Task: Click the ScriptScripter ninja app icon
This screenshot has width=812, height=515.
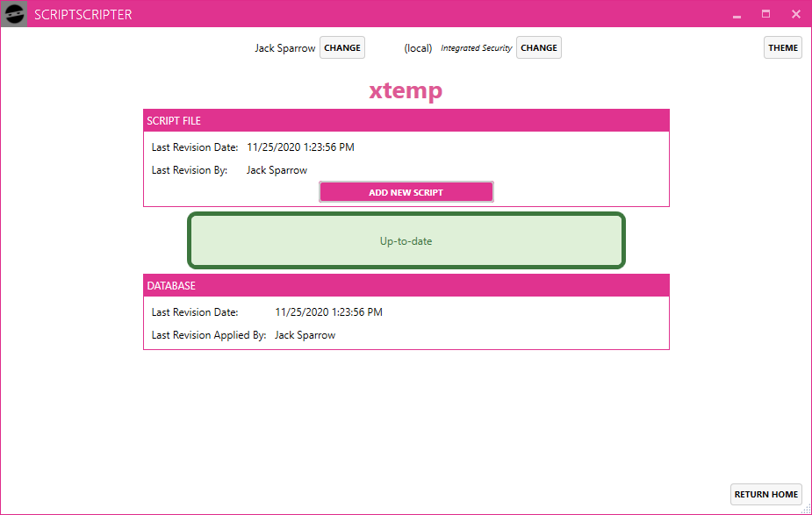Action: (14, 14)
